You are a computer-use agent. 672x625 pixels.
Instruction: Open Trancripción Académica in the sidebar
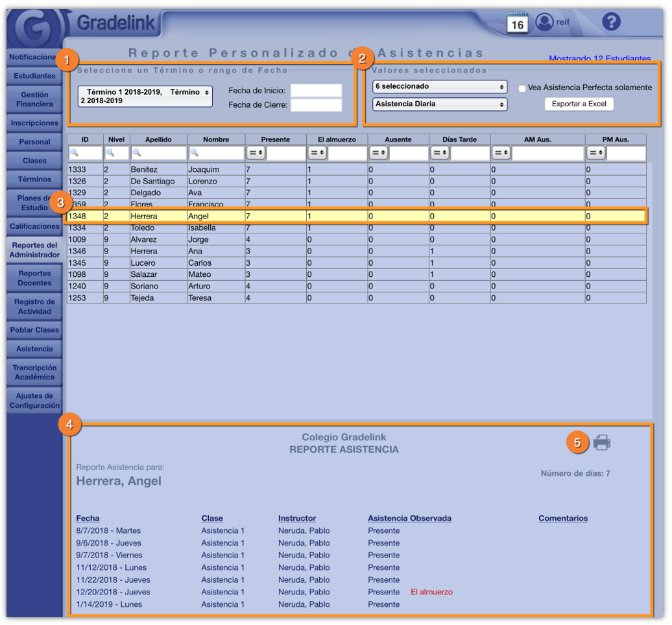click(x=34, y=372)
